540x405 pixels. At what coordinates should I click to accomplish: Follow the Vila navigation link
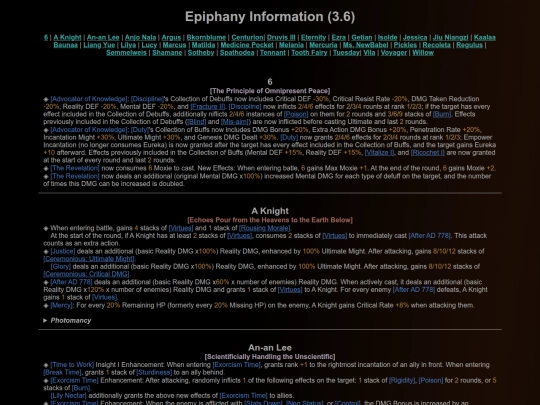tap(369, 53)
